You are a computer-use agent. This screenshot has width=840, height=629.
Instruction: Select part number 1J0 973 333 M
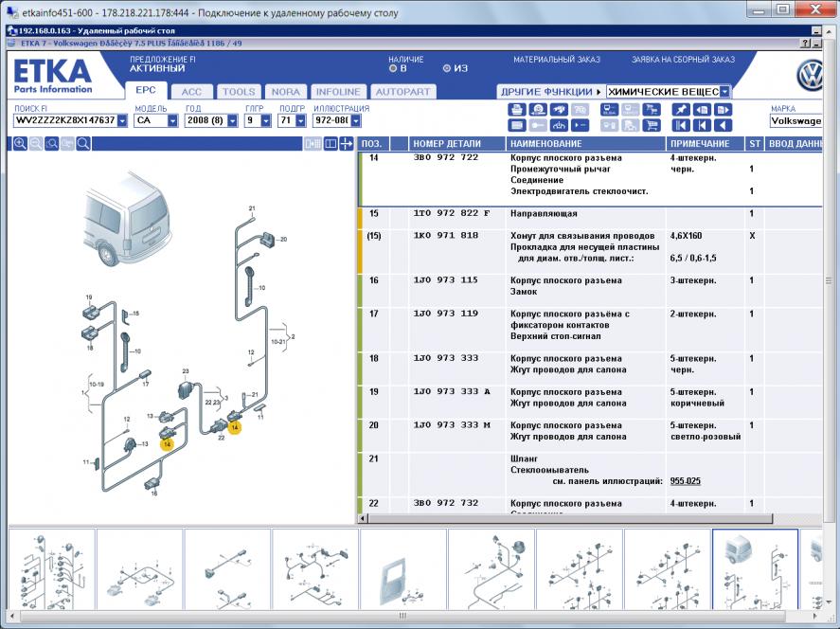pyautogui.click(x=452, y=425)
